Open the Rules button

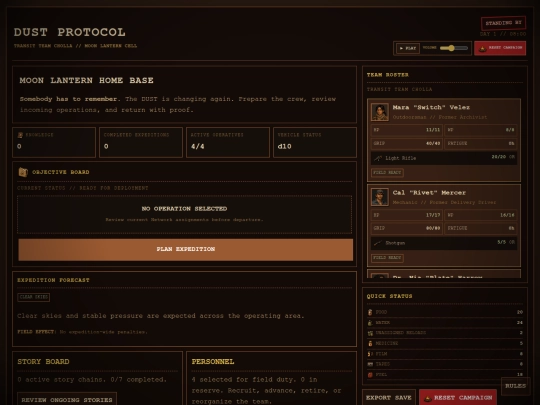515,386
